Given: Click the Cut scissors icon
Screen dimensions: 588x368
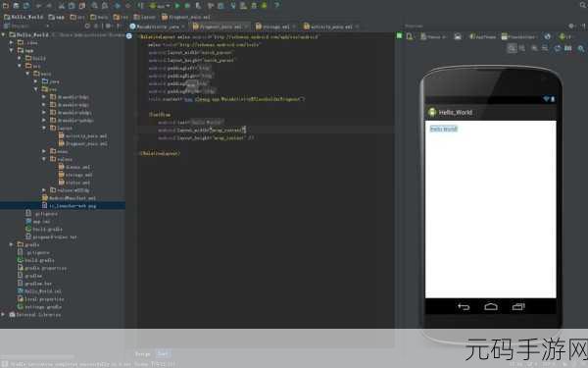Looking at the screenshot, I should click(x=62, y=6).
